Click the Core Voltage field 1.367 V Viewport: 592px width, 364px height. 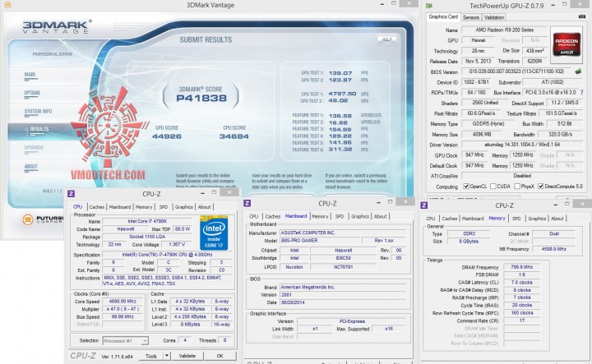coord(177,244)
